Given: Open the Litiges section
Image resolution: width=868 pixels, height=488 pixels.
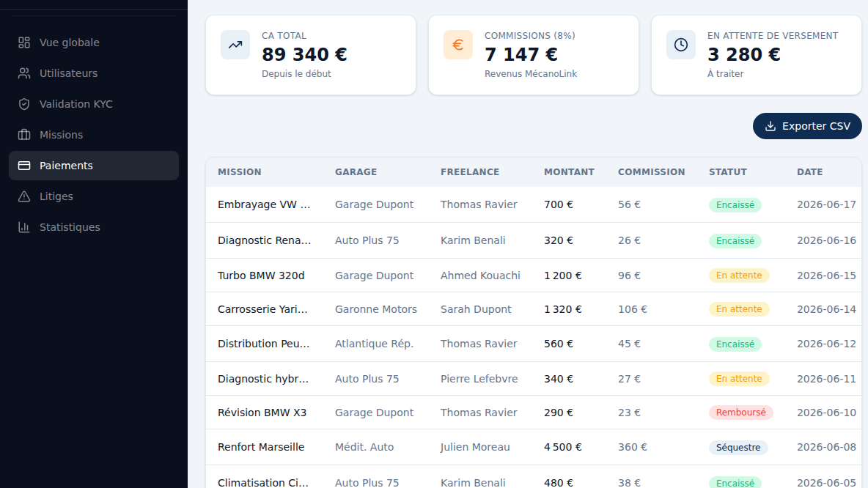Looking at the screenshot, I should (94, 196).
